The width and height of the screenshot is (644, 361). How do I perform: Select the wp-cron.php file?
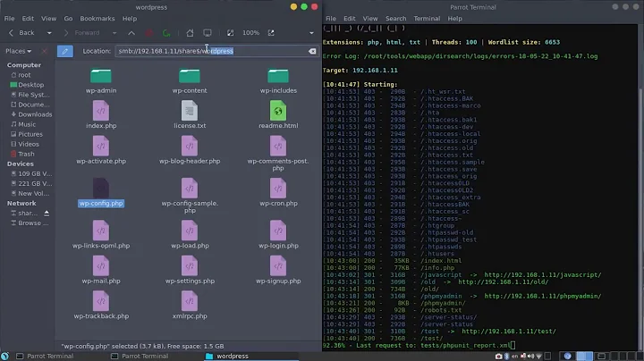pyautogui.click(x=278, y=193)
